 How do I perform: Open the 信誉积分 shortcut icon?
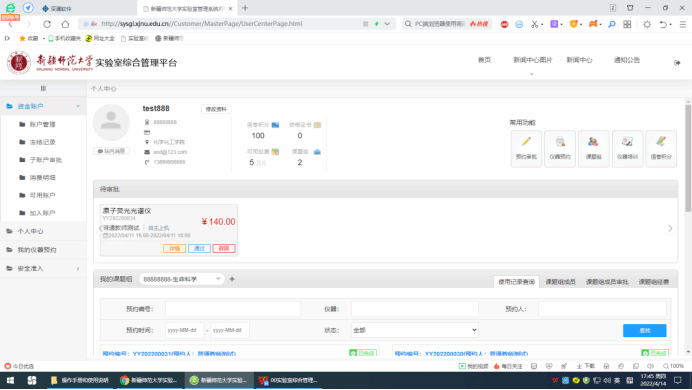(x=661, y=148)
